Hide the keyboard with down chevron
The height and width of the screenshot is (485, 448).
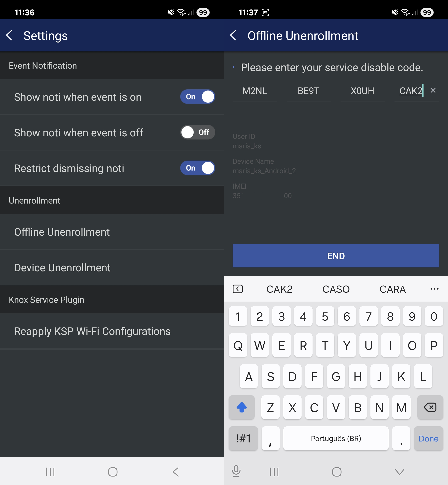399,472
